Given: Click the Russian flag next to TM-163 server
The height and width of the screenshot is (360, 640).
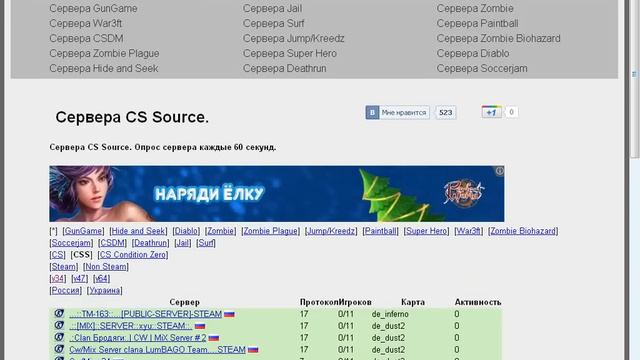Looking at the screenshot, I should click(x=229, y=314).
